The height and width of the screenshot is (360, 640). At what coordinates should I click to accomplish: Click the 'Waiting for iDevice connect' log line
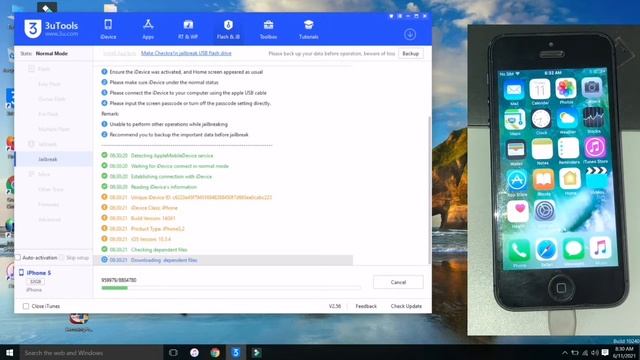[165, 166]
